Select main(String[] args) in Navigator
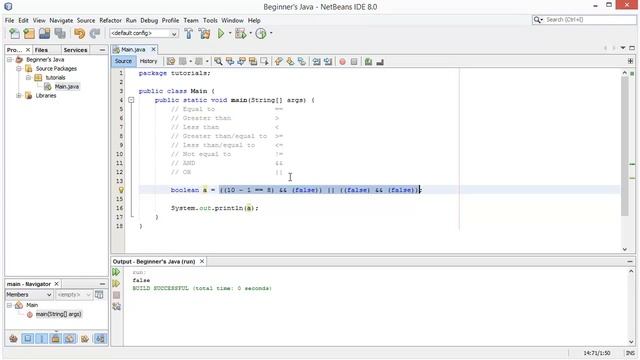The height and width of the screenshot is (360, 640). point(58,314)
